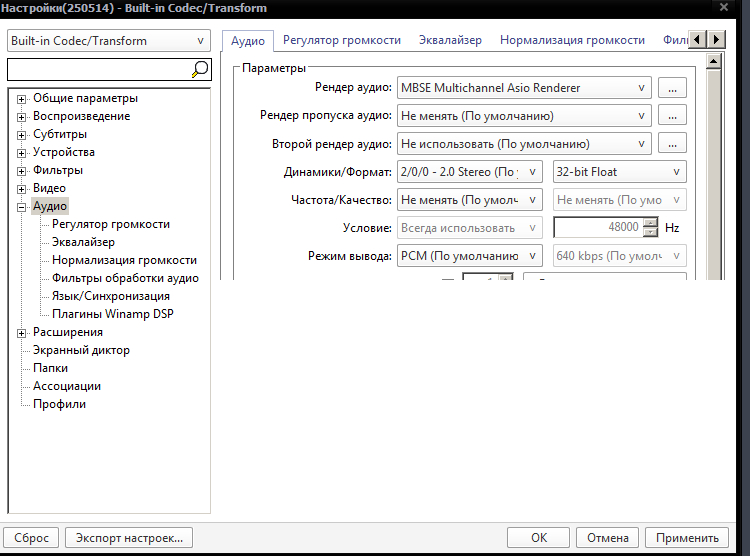Viewport: 750px width, 556px height.
Task: Open the Режим вывода PCM dropdown
Action: click(470, 256)
